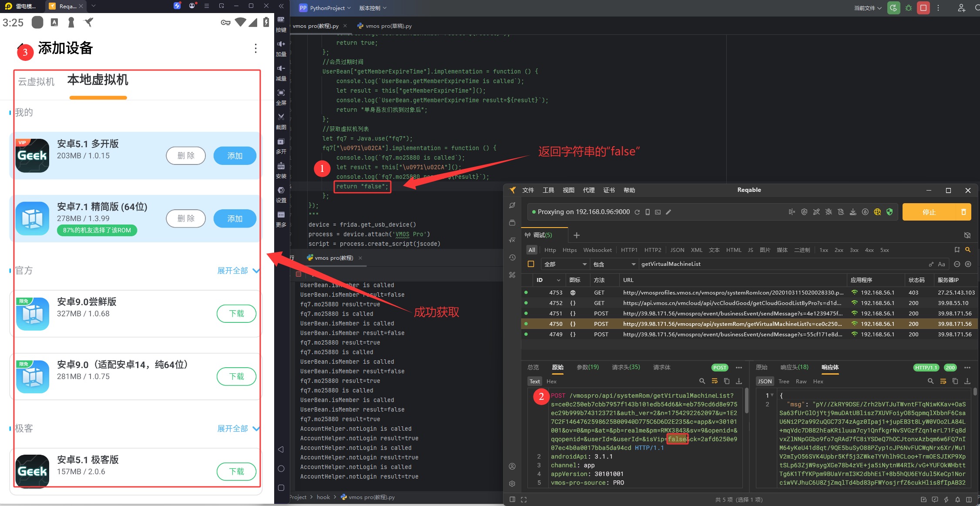The width and height of the screenshot is (980, 506).
Task: Select request row 4753 in the list
Action: (749, 293)
